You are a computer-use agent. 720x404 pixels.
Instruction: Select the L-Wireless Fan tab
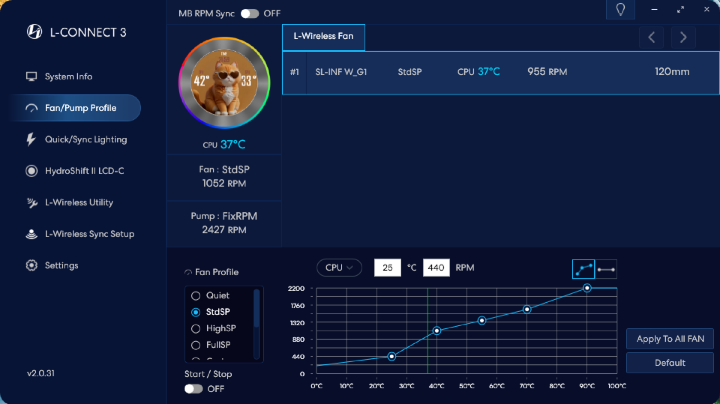pos(324,37)
